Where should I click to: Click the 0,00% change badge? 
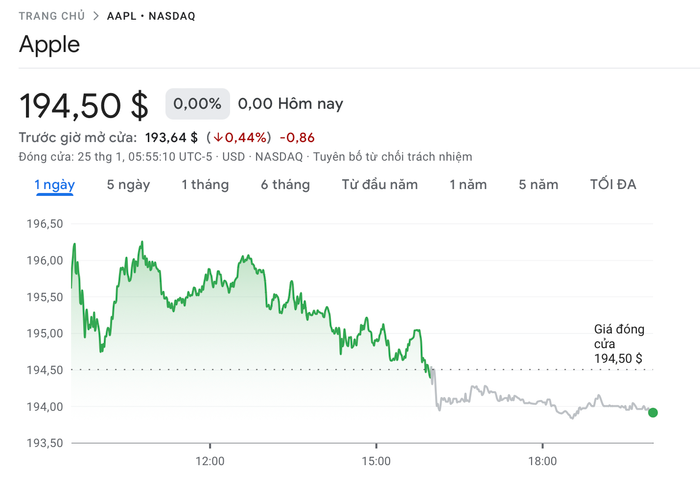[x=197, y=104]
